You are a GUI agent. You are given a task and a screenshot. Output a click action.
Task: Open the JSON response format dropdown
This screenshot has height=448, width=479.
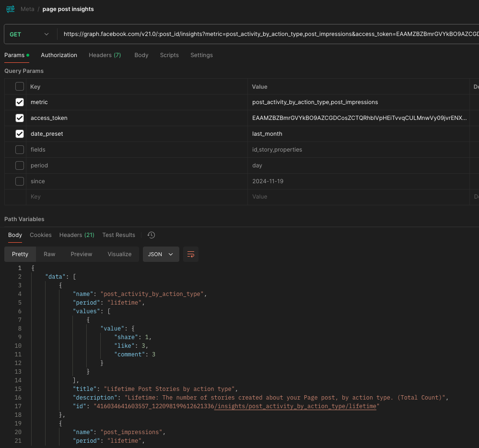coord(161,254)
